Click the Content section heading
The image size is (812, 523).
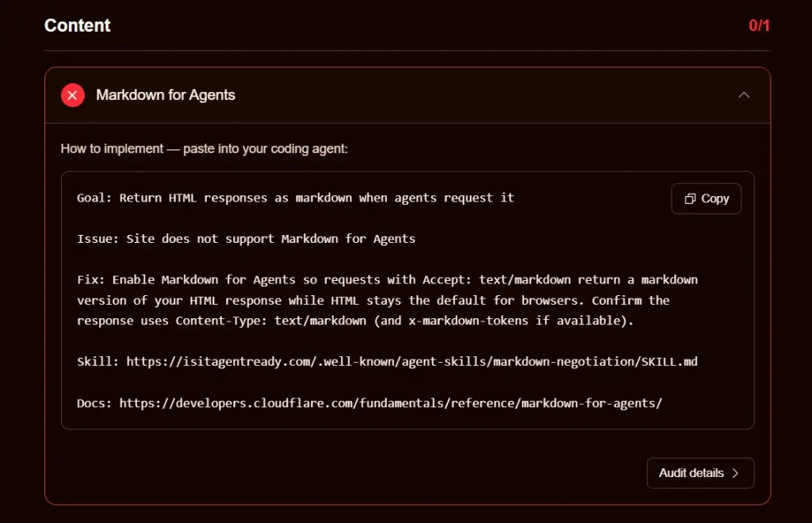tap(78, 25)
